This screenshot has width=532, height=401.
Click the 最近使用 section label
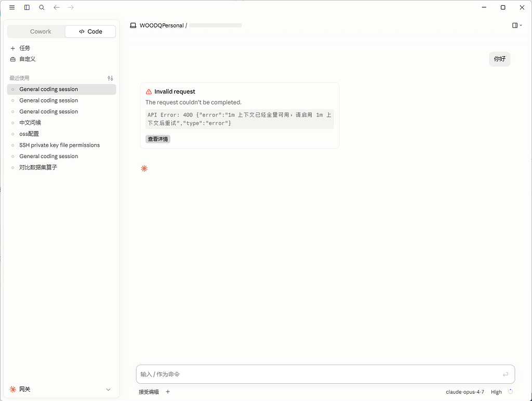[x=19, y=78]
